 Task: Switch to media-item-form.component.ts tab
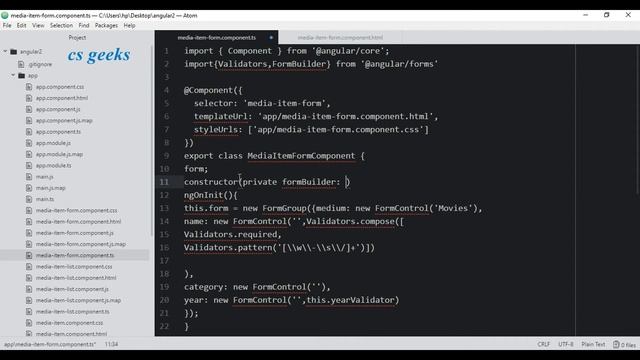[x=217, y=38]
